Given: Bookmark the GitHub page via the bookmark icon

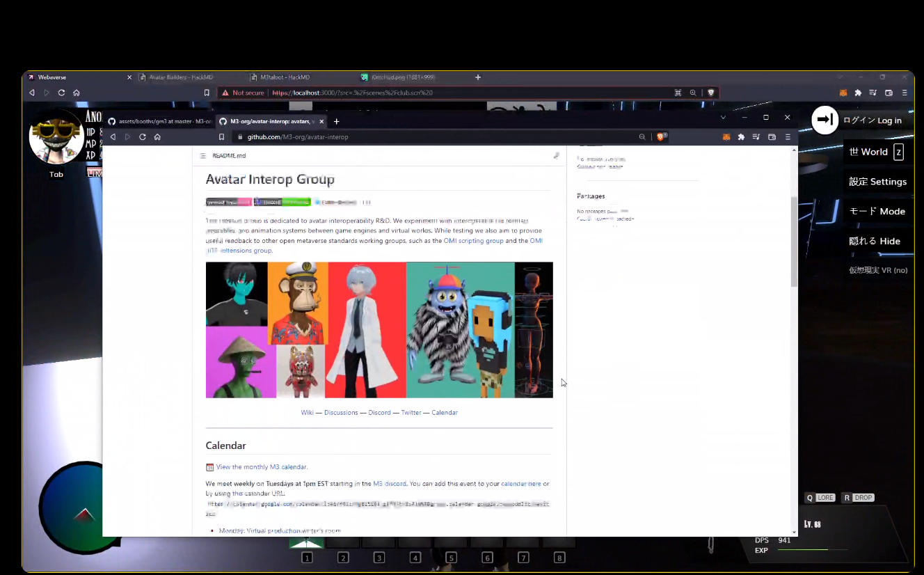Looking at the screenshot, I should click(x=221, y=136).
